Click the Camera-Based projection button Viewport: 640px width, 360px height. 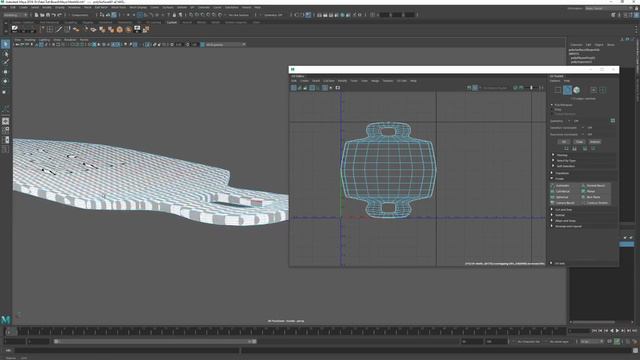pyautogui.click(x=565, y=203)
